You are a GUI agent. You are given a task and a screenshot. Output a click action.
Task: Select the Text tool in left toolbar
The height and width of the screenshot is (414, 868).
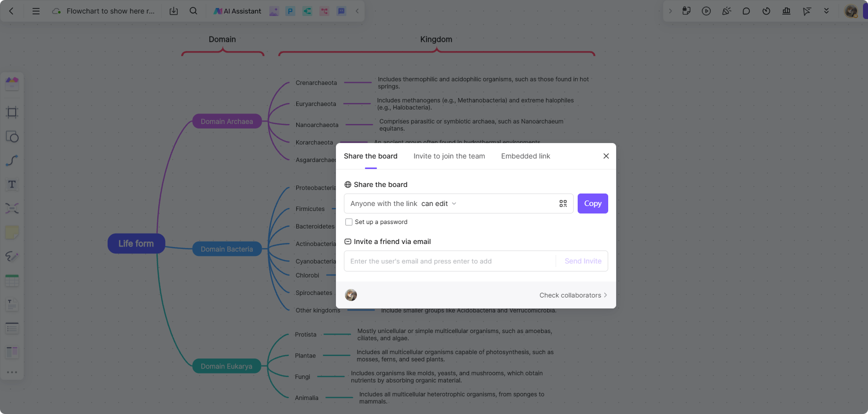[x=12, y=184]
